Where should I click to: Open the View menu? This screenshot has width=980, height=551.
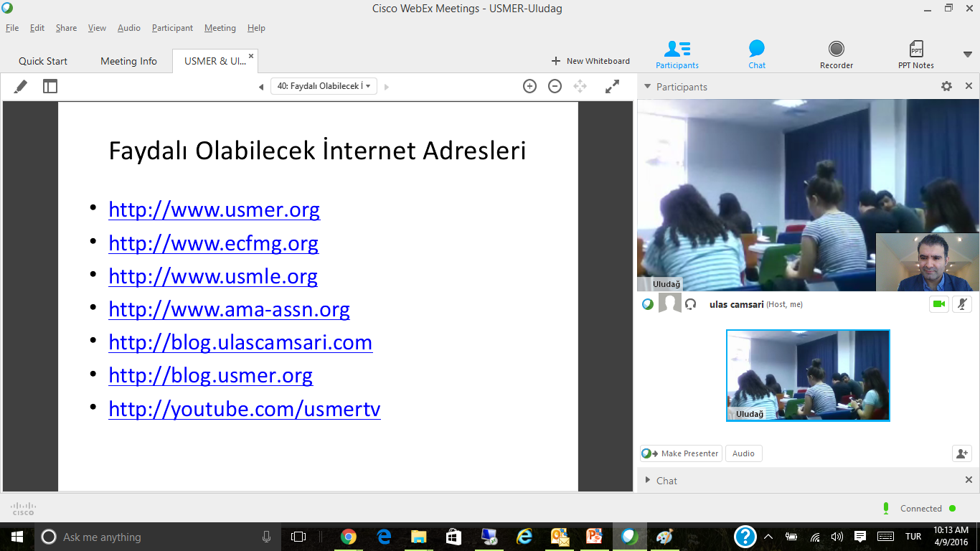point(97,28)
